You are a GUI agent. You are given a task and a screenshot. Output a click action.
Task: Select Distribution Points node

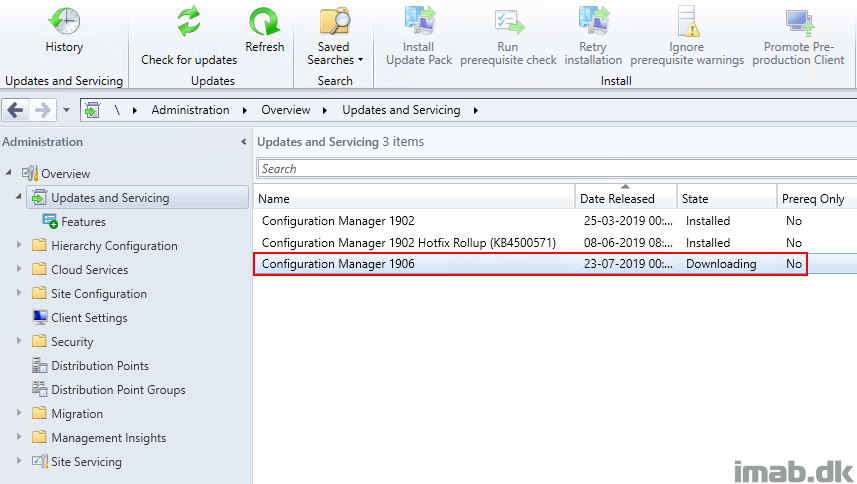coord(100,366)
